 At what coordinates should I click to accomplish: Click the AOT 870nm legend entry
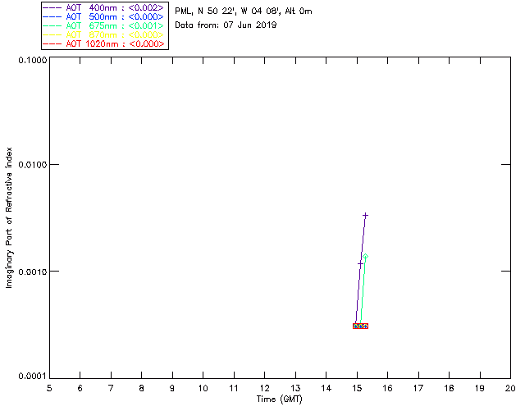tap(103, 34)
